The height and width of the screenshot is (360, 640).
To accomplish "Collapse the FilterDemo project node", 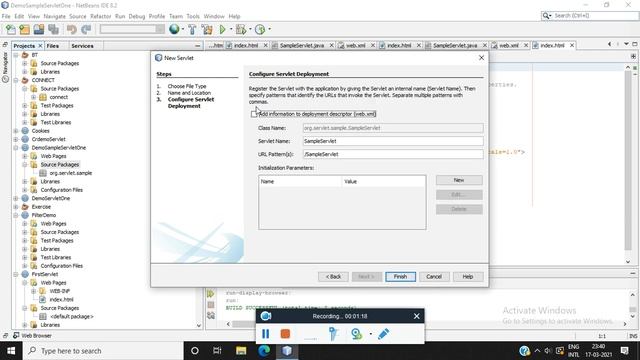I will [16, 215].
